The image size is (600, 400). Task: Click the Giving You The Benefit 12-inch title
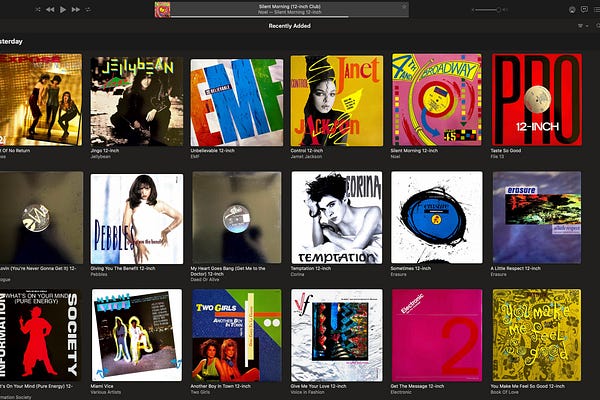pyautogui.click(x=123, y=269)
